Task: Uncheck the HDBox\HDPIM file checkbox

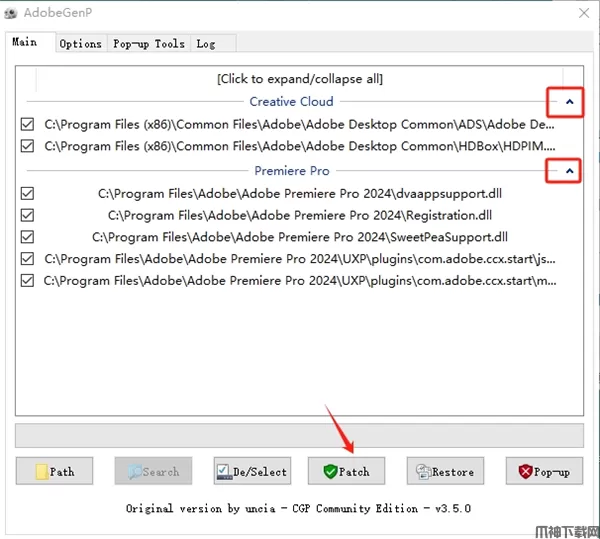Action: point(27,146)
